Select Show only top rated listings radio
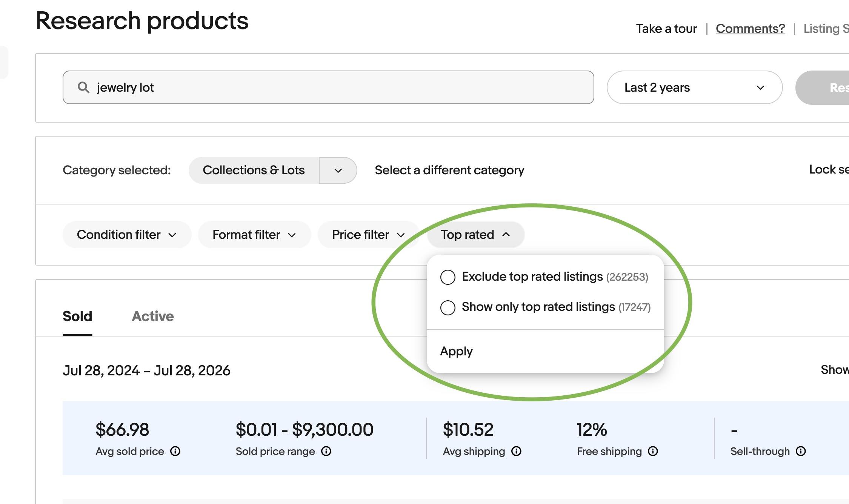The image size is (849, 504). (x=448, y=307)
